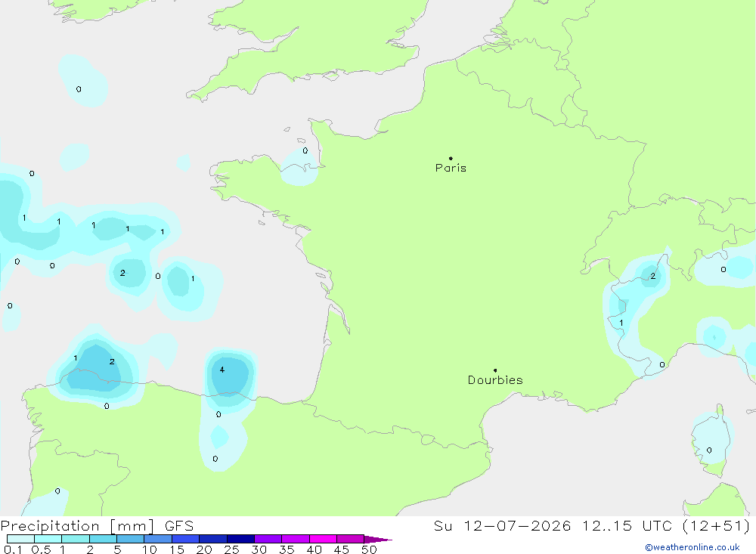This screenshot has width=756, height=554.
Task: Select the magenta 40 legend color swatch
Action: (x=323, y=539)
